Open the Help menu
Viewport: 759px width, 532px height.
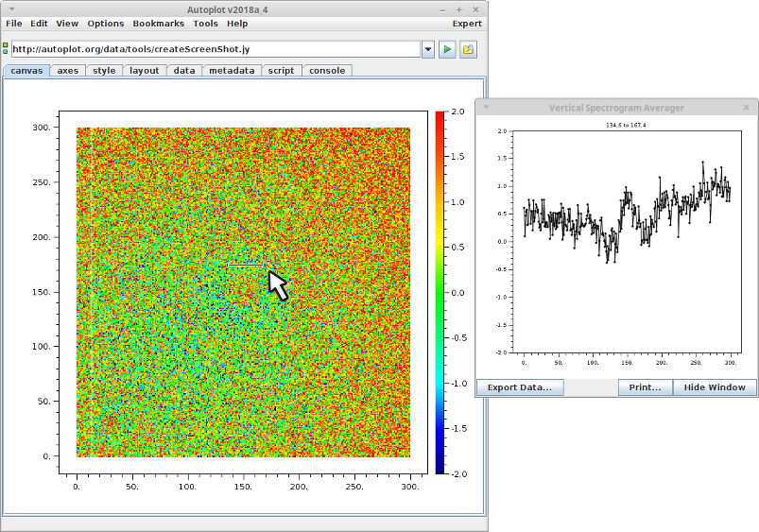pos(237,24)
